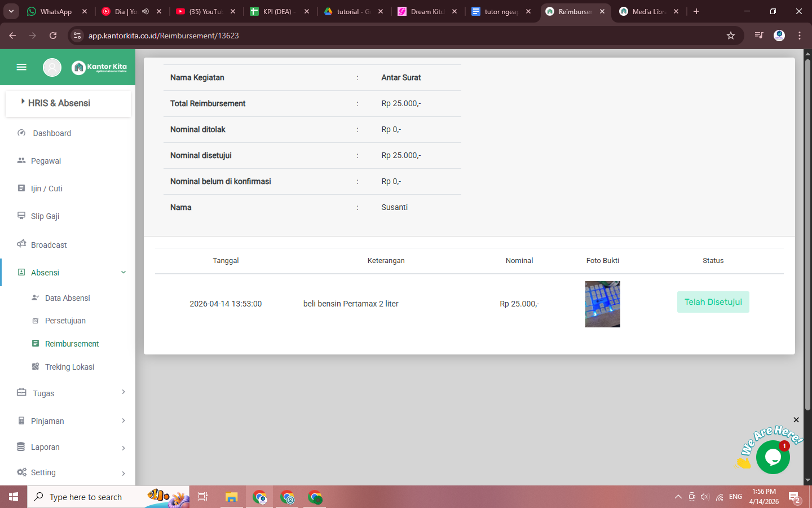
Task: Click the user profile avatar icon
Action: tap(52, 67)
